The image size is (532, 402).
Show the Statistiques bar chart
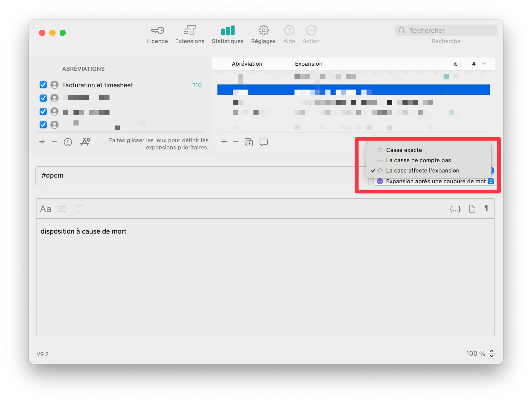point(228,31)
